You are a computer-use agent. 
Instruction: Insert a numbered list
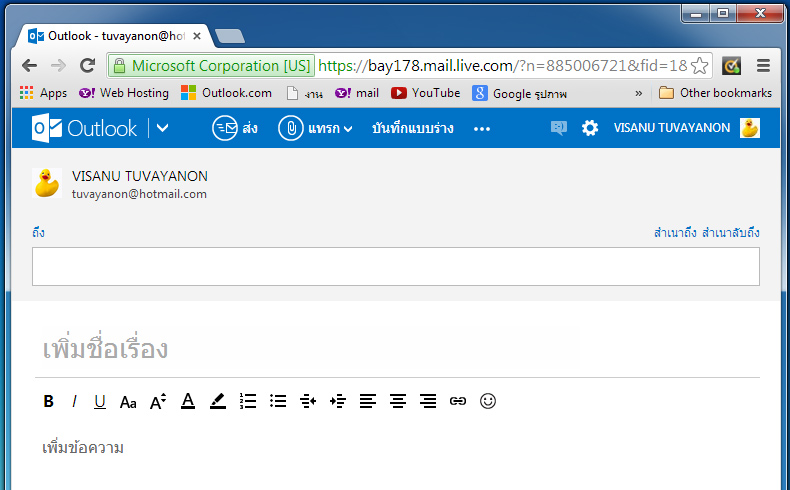(248, 401)
